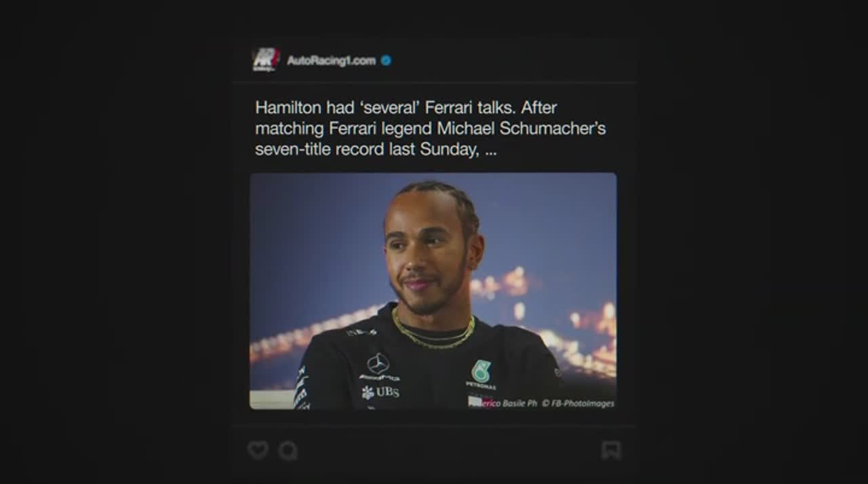The image size is (868, 484).
Task: Click the blue verified badge
Action: (386, 60)
